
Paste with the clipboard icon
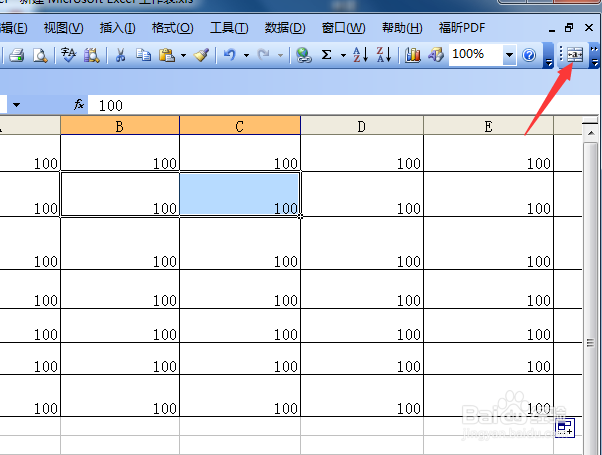coord(167,55)
